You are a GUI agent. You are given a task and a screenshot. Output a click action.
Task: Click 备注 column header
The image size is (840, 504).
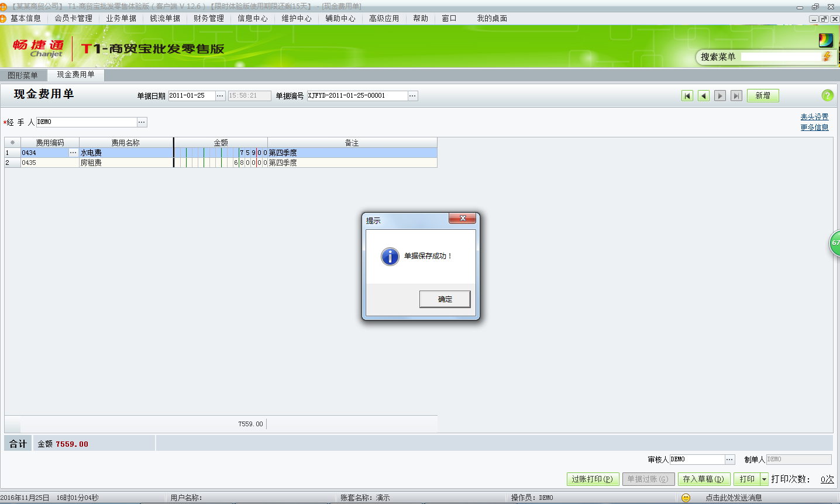352,143
